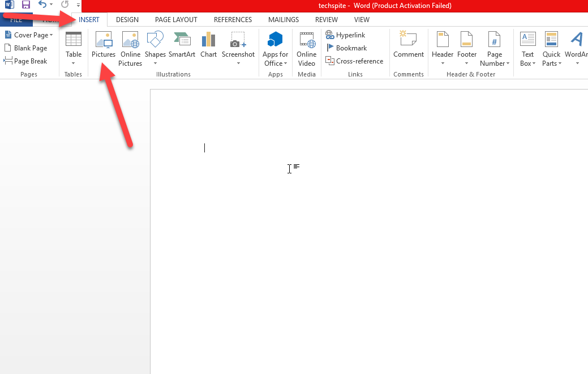588x374 pixels.
Task: Open the Cover Page dropdown
Action: tap(32, 35)
